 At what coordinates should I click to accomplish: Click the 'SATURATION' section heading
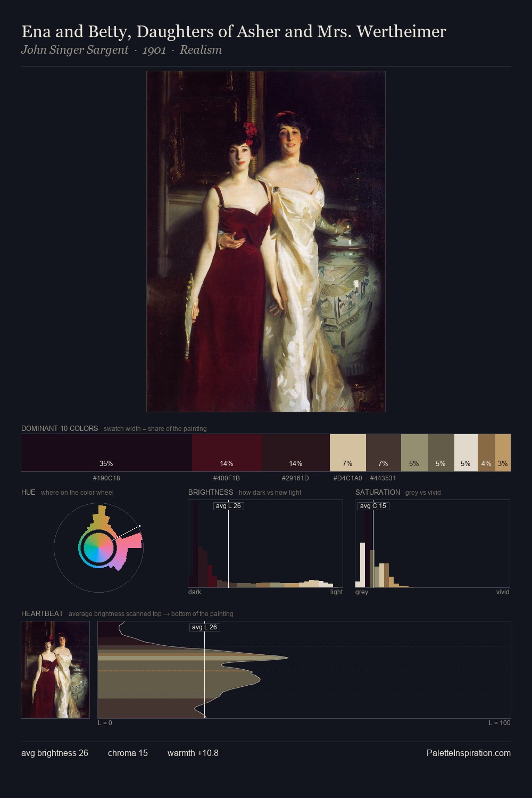click(378, 492)
